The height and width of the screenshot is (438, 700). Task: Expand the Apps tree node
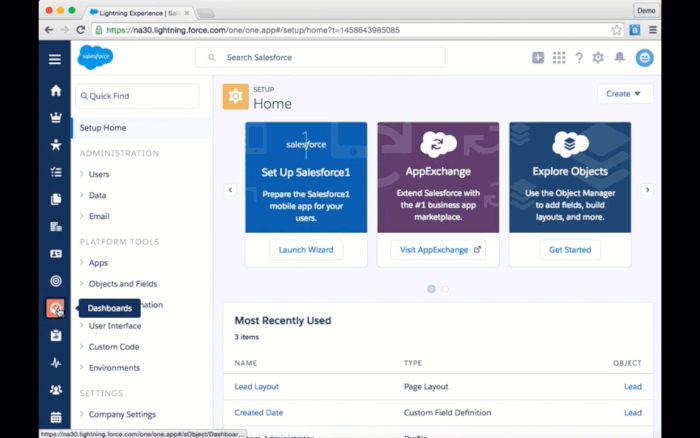(82, 262)
